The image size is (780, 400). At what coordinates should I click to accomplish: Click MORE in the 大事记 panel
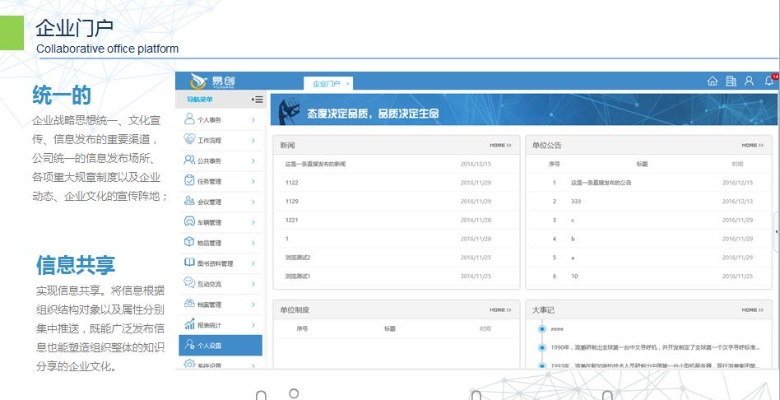(753, 309)
